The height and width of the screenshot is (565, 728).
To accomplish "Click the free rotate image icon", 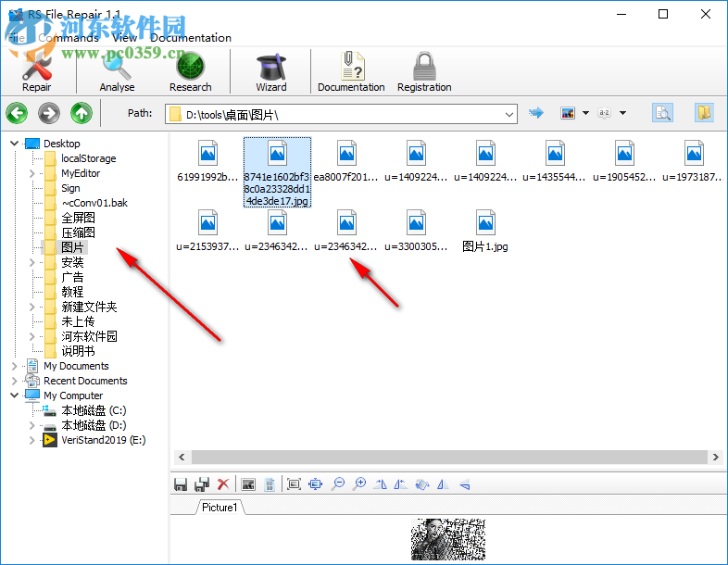I will [422, 484].
